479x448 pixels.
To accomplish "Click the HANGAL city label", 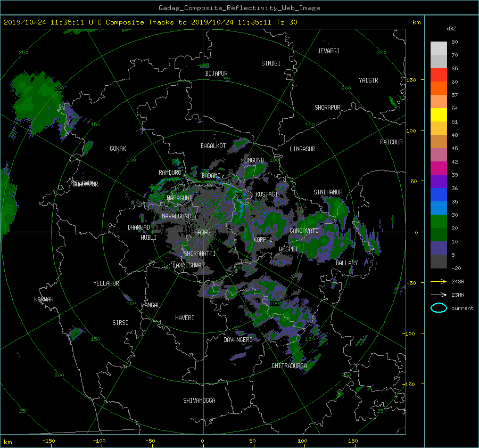I will tap(151, 305).
